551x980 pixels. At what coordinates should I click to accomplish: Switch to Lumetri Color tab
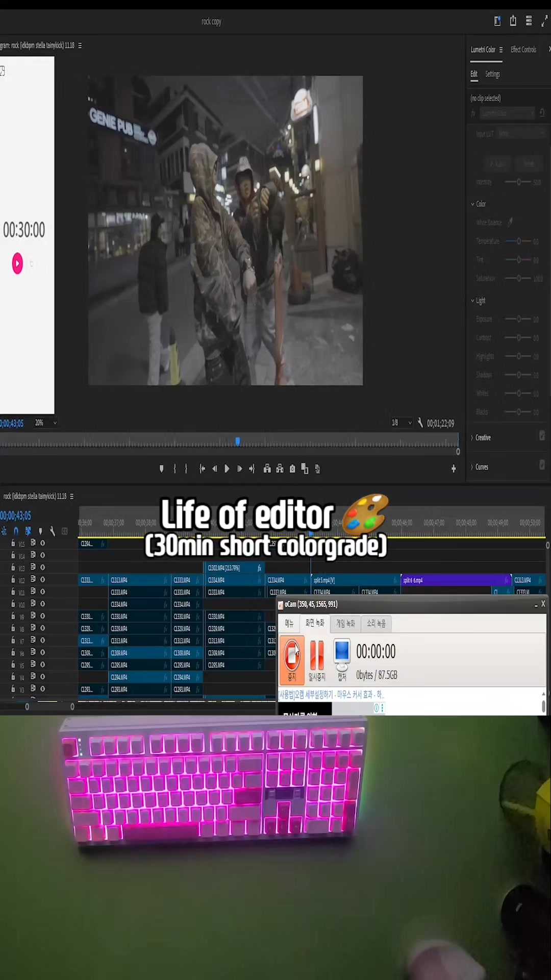pyautogui.click(x=483, y=50)
